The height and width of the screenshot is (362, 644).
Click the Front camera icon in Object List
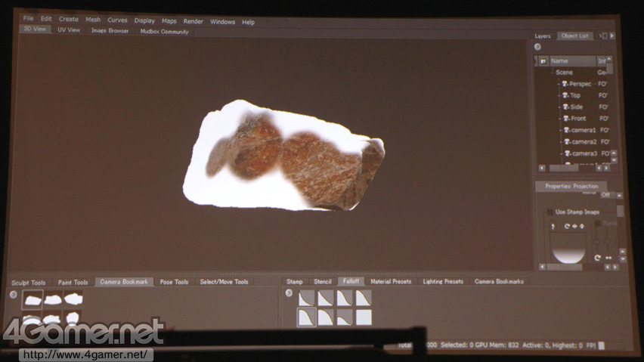(567, 118)
